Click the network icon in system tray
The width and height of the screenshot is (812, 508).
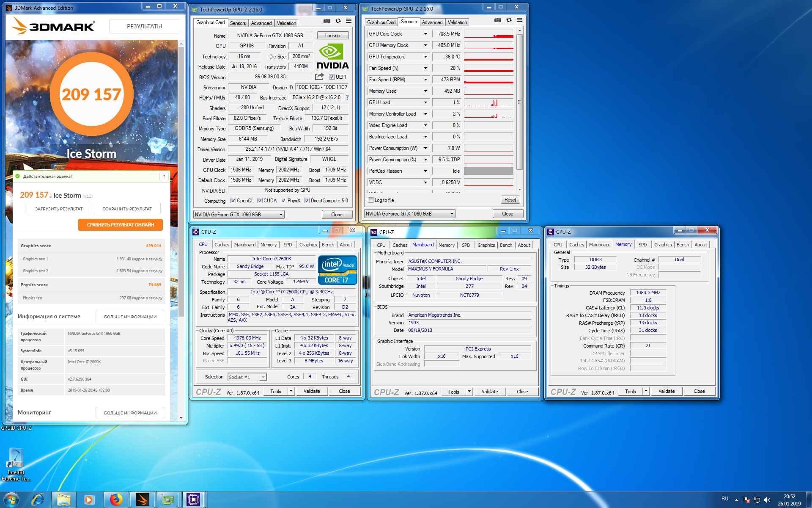[x=757, y=500]
